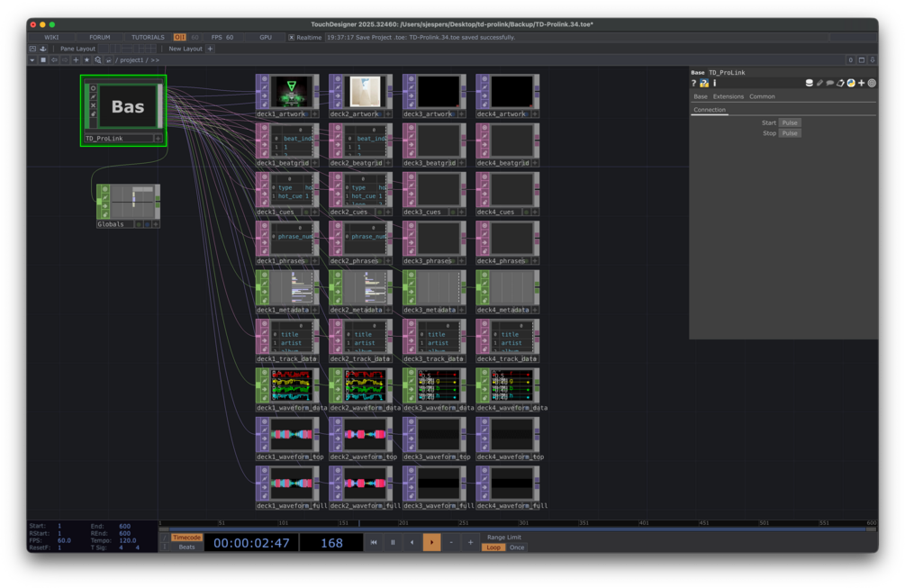Image resolution: width=905 pixels, height=588 pixels.
Task: Pause the timeline playback
Action: point(393,542)
